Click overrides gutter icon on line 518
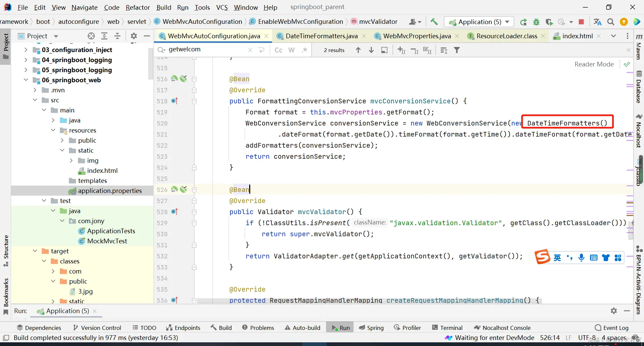 pyautogui.click(x=174, y=101)
